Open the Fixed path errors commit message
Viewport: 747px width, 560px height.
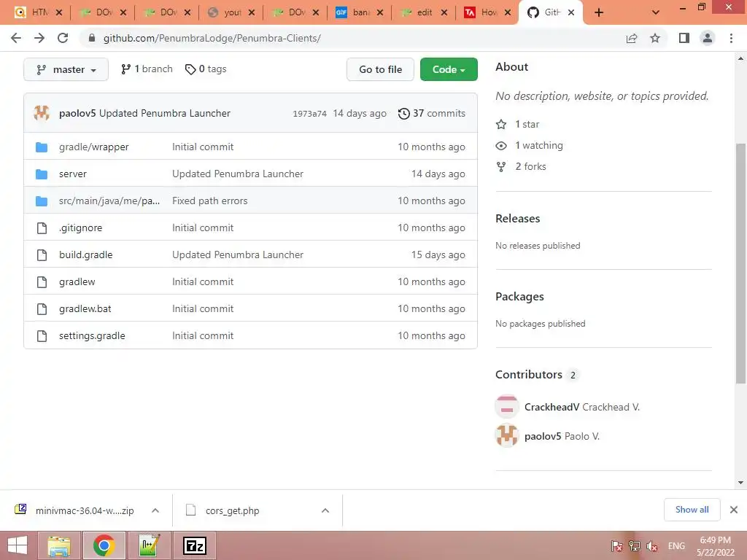coord(210,201)
